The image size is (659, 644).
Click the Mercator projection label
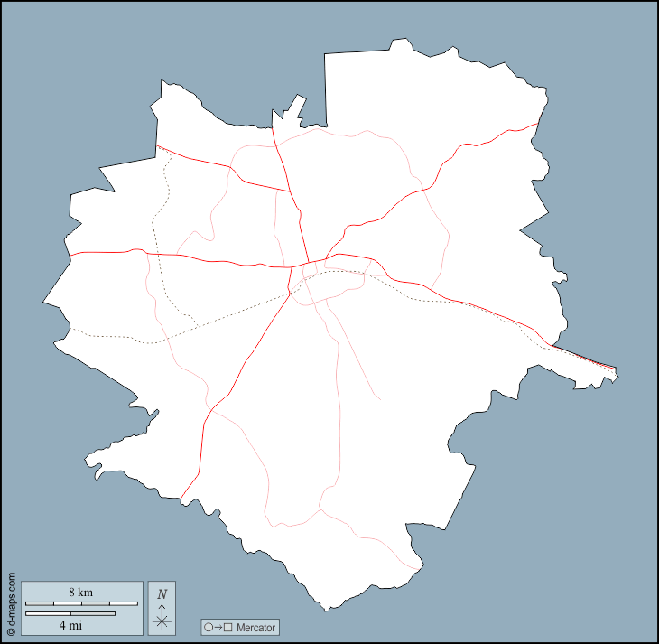(255, 627)
